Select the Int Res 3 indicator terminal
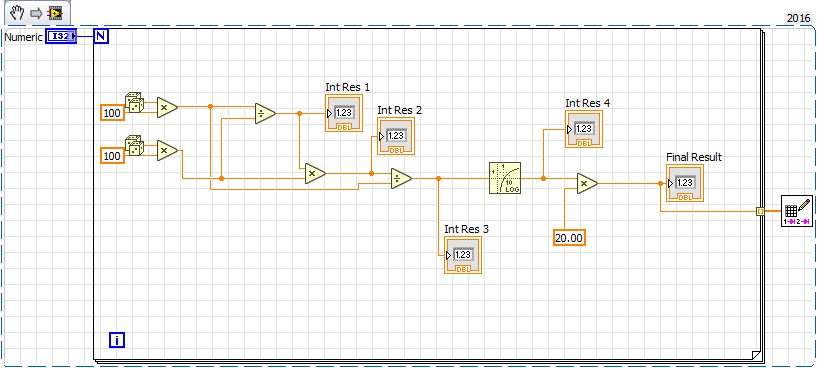The height and width of the screenshot is (368, 817). pyautogui.click(x=463, y=255)
